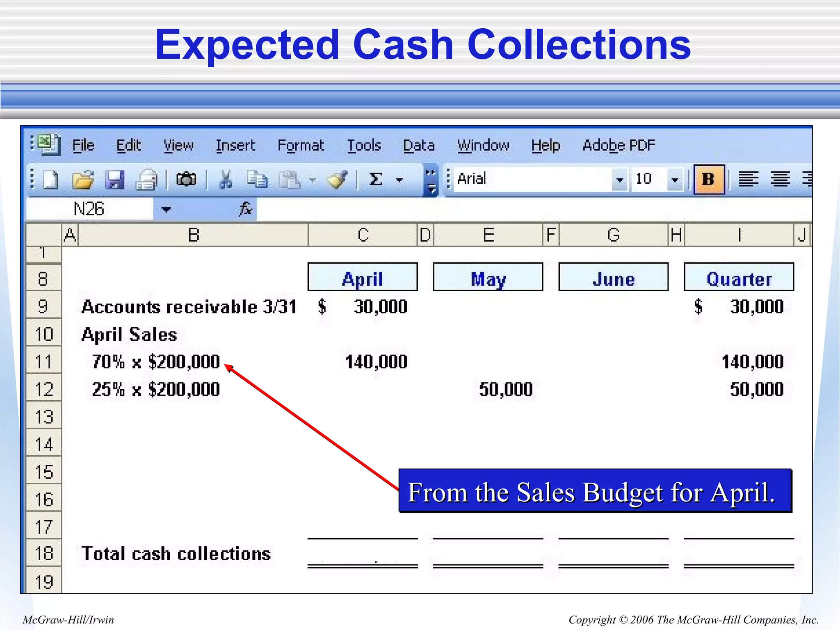Align text left

[748, 179]
